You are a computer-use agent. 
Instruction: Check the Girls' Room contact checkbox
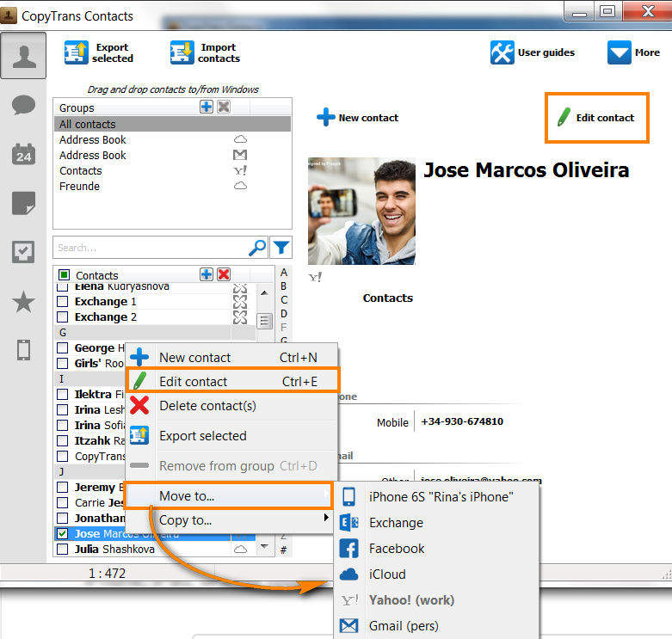(x=63, y=363)
